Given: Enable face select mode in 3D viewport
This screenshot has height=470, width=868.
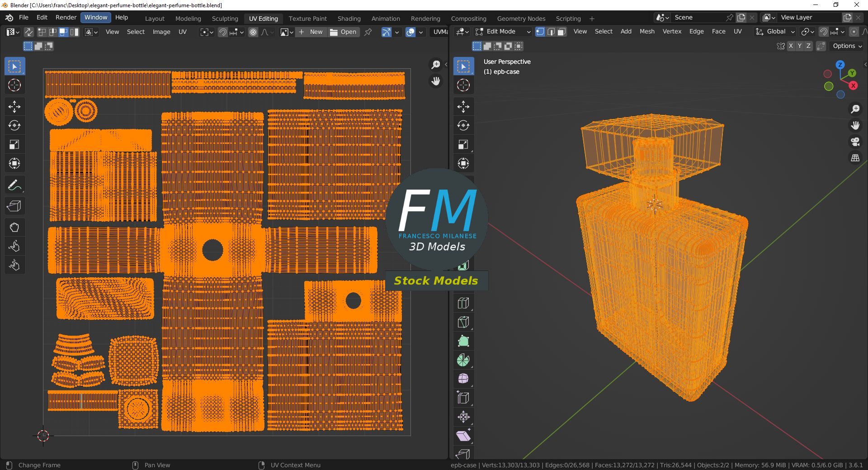Looking at the screenshot, I should (561, 32).
